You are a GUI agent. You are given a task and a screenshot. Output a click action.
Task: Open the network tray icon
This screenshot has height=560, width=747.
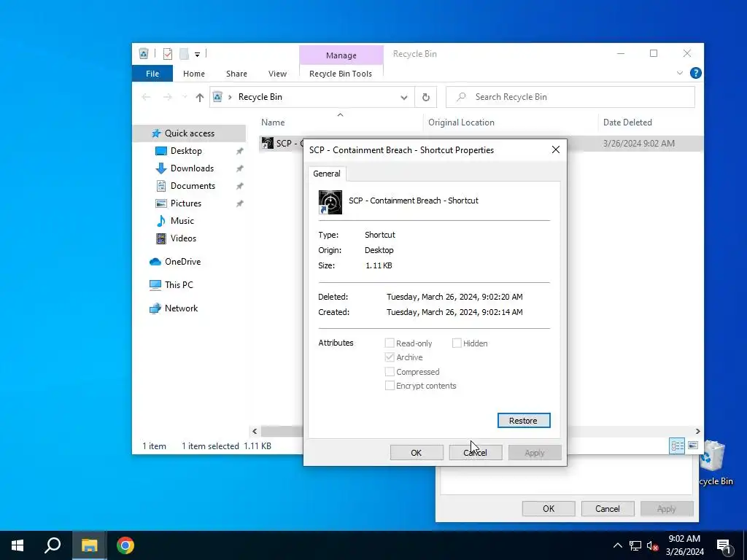click(635, 545)
